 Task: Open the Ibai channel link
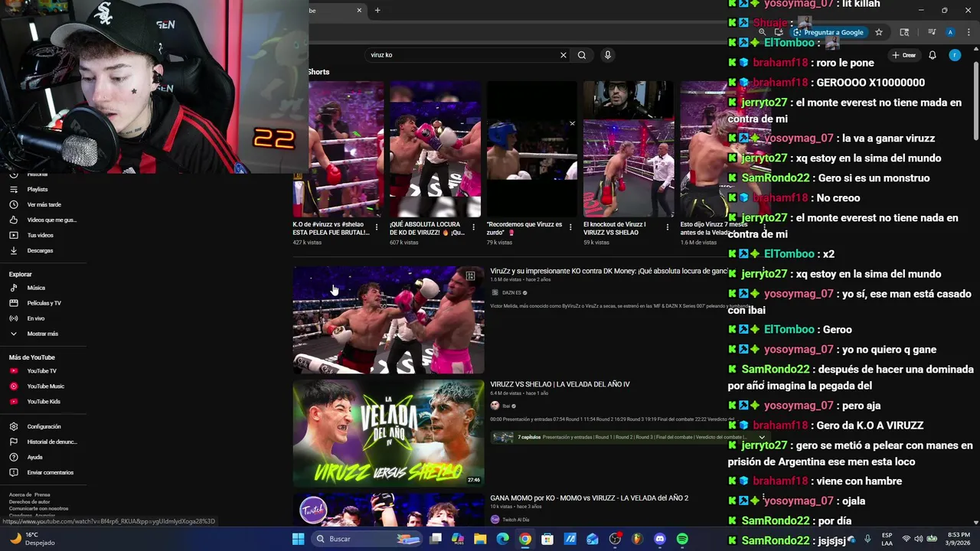(506, 406)
